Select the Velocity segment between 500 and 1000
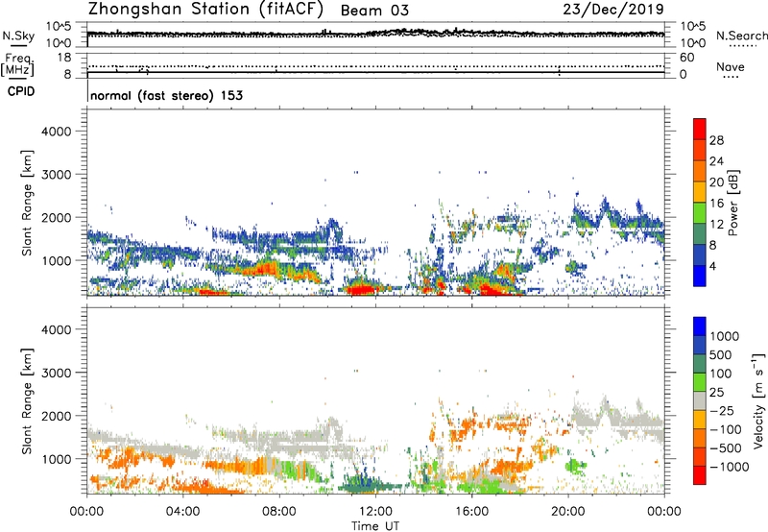768x532 pixels. coord(700,346)
